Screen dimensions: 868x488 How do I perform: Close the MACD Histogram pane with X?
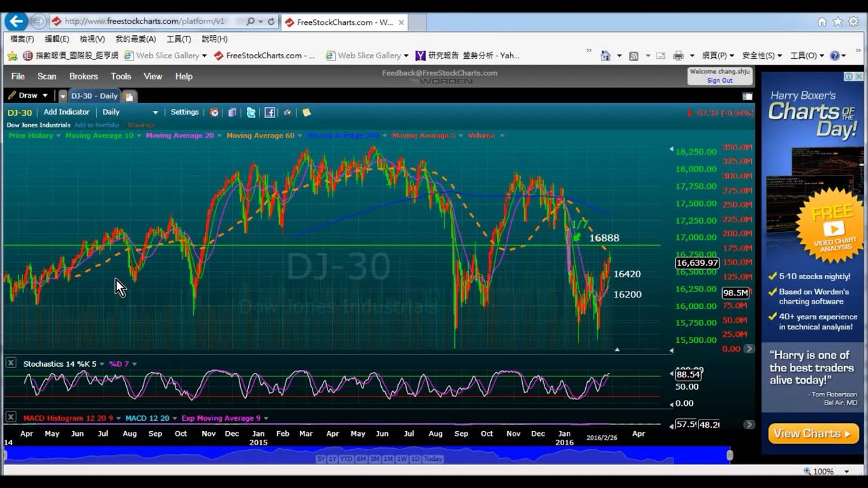11,418
